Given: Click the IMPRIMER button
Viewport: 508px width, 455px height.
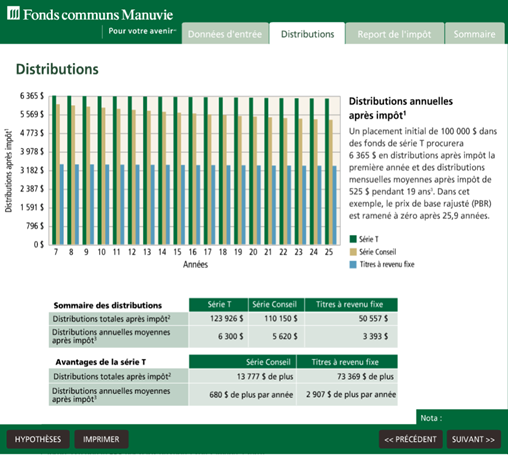Looking at the screenshot, I should tap(101, 439).
